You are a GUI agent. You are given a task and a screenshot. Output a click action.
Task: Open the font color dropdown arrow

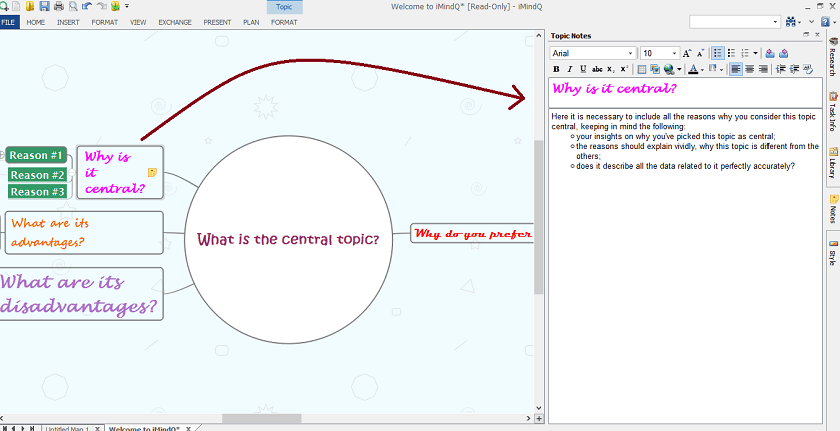click(702, 70)
